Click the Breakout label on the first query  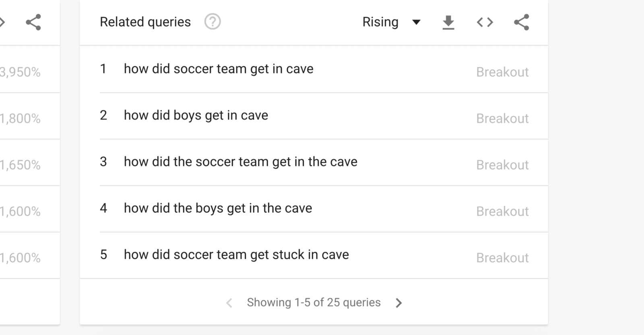(502, 72)
